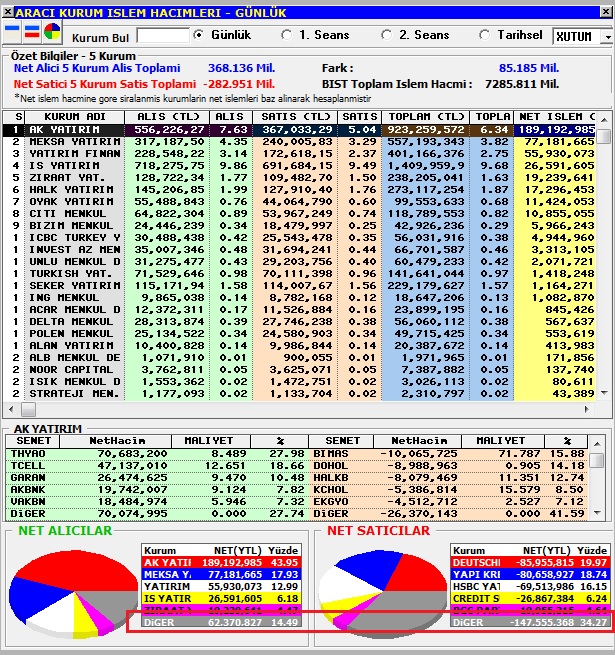This screenshot has width=615, height=655.
Task: Select the MEKSA YATIRIM row
Action: [300, 142]
